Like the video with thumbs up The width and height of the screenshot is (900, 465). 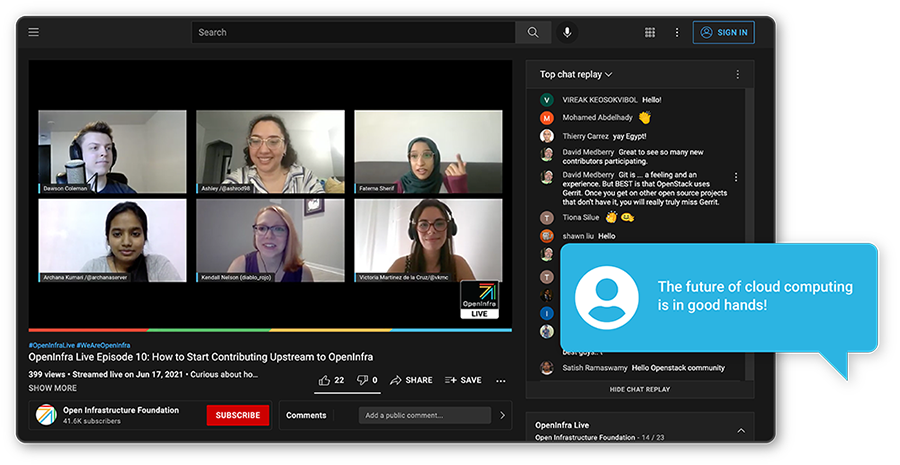[x=324, y=380]
